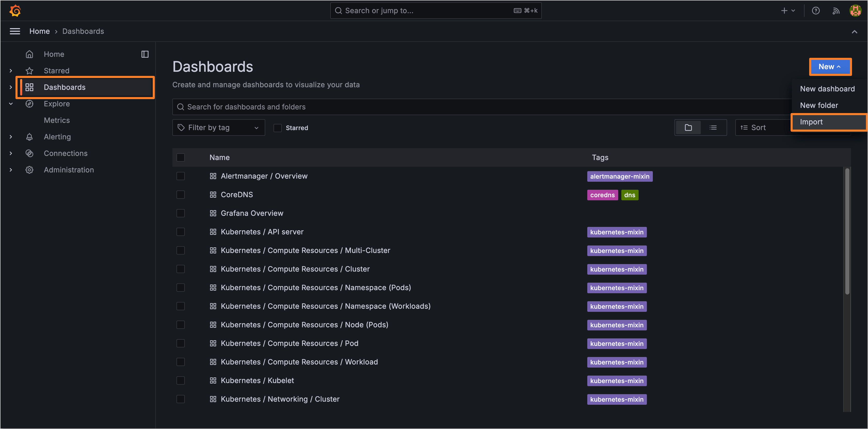
Task: Open the help icon in top bar
Action: coord(816,10)
